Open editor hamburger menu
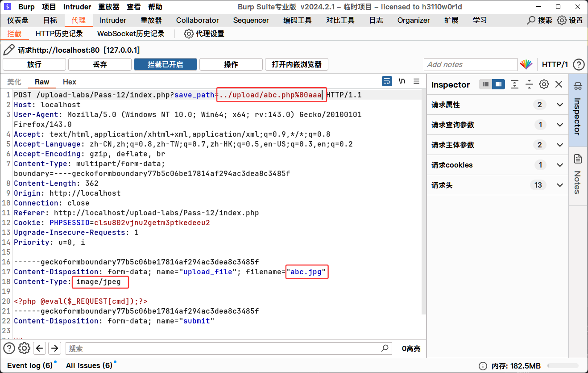The image size is (588, 373). [417, 81]
